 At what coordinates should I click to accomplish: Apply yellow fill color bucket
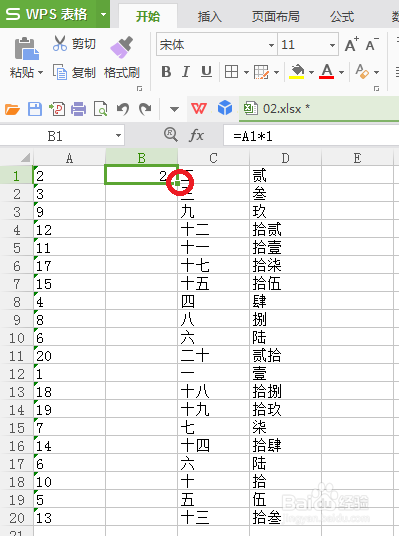pos(297,72)
